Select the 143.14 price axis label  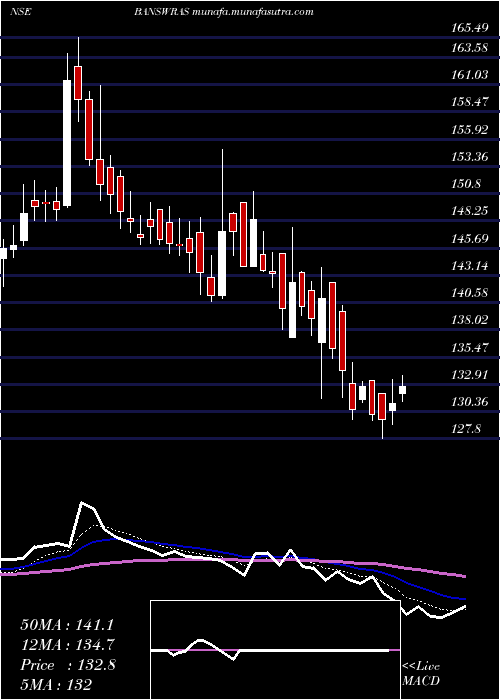click(469, 266)
